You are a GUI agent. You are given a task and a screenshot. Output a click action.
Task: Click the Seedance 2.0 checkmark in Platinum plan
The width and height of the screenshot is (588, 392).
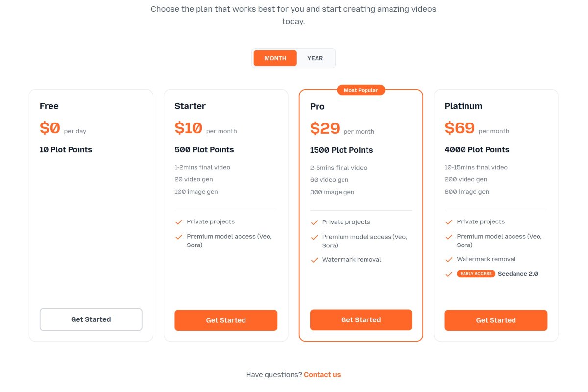(449, 274)
